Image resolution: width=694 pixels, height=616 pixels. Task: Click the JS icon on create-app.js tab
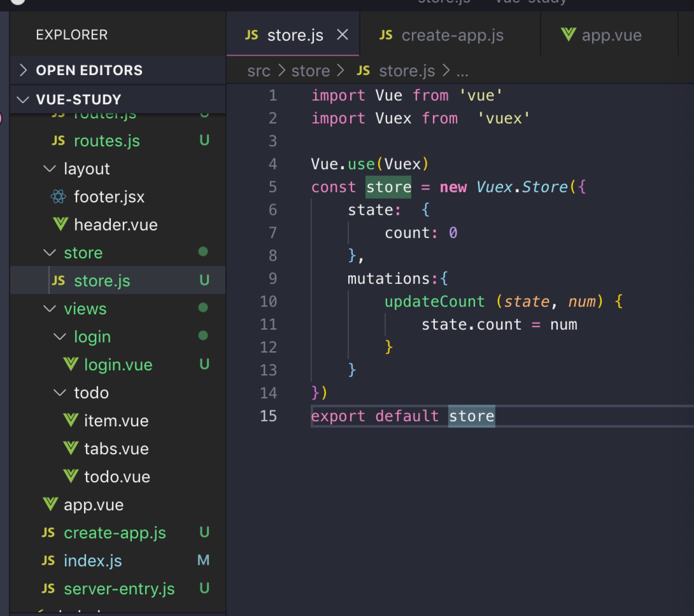tap(386, 35)
